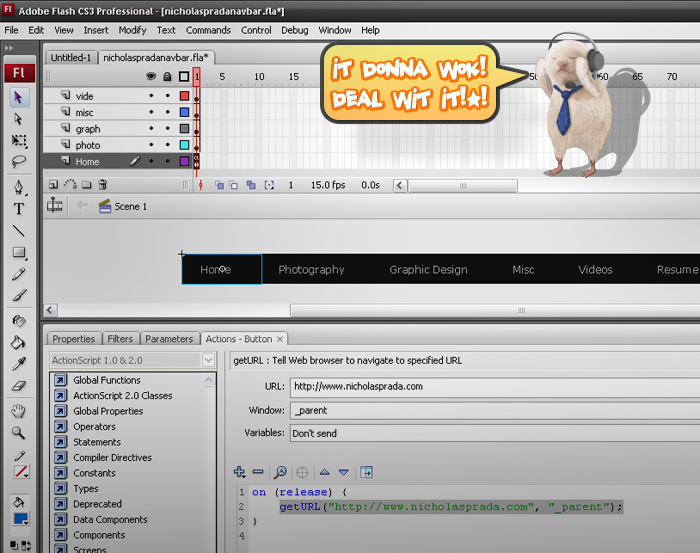Screen dimensions: 700x553
Task: Select the Subselection tool
Action: (19, 119)
